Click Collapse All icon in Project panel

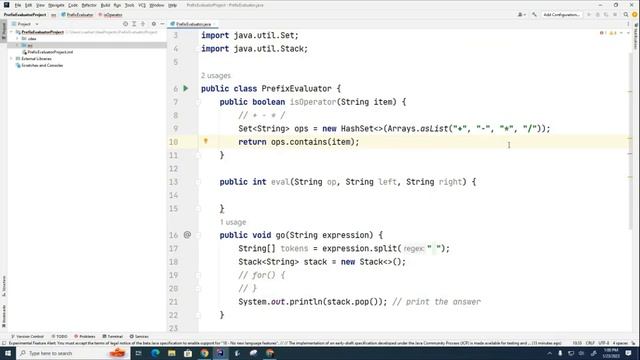143,24
